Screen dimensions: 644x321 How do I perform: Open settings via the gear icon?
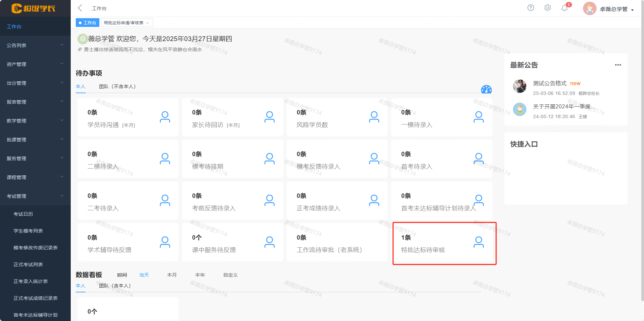click(x=547, y=8)
